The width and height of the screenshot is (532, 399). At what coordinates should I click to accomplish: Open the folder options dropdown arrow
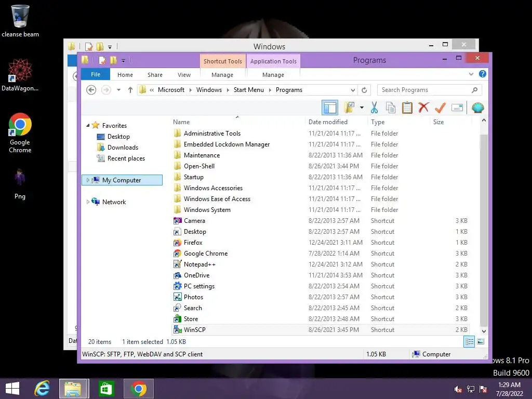[x=362, y=108]
